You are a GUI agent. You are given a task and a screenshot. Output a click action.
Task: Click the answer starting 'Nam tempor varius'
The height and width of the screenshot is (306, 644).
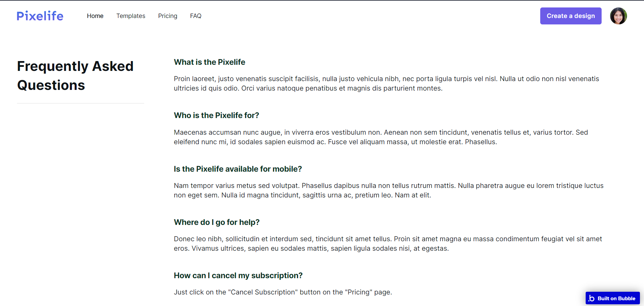click(x=389, y=190)
